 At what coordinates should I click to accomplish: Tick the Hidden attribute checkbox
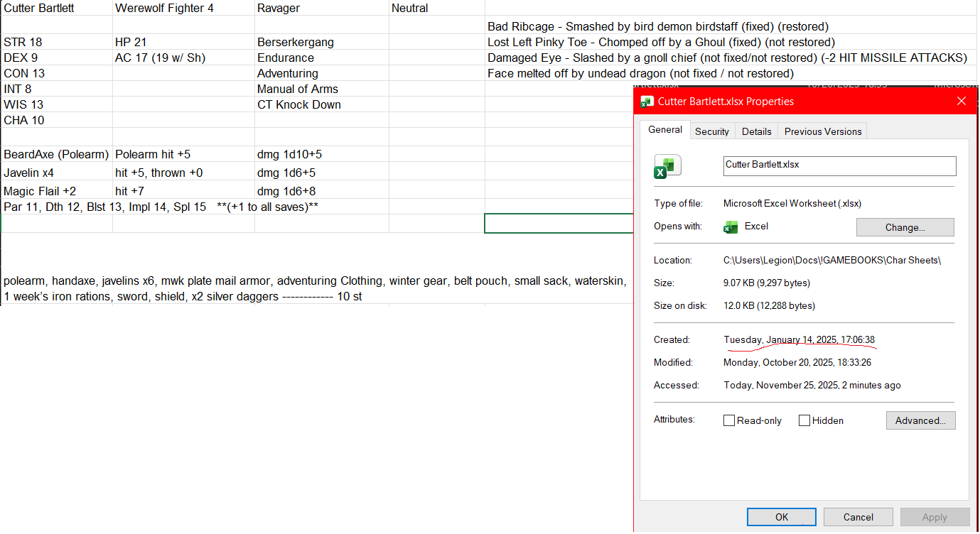click(804, 420)
